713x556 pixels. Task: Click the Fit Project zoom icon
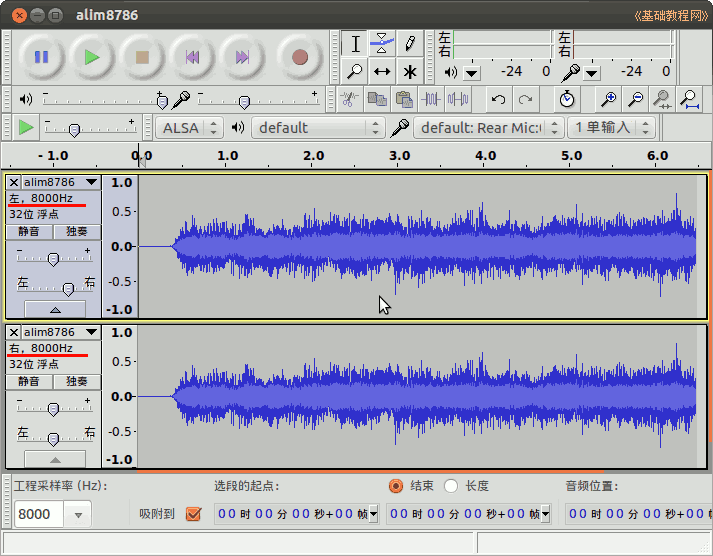pyautogui.click(x=690, y=99)
